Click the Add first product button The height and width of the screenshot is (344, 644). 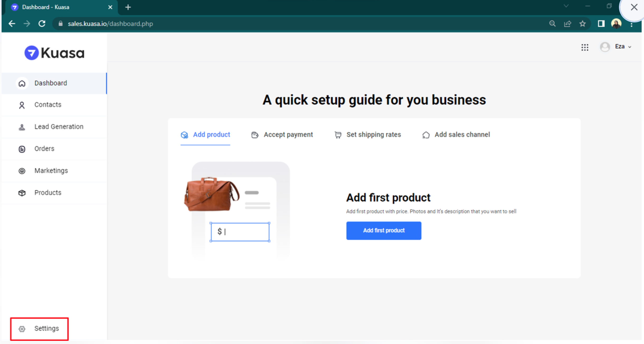pyautogui.click(x=384, y=231)
